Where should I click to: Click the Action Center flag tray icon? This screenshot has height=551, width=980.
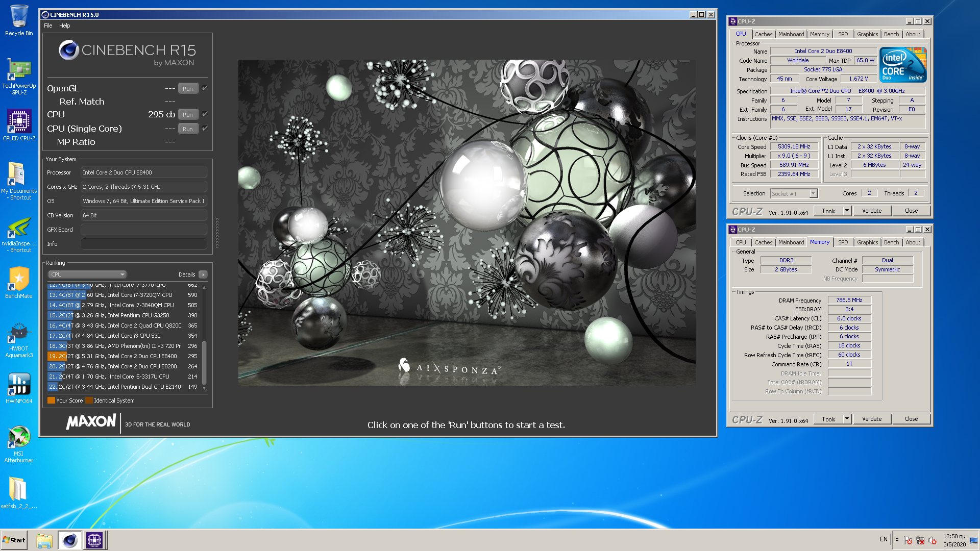(908, 540)
